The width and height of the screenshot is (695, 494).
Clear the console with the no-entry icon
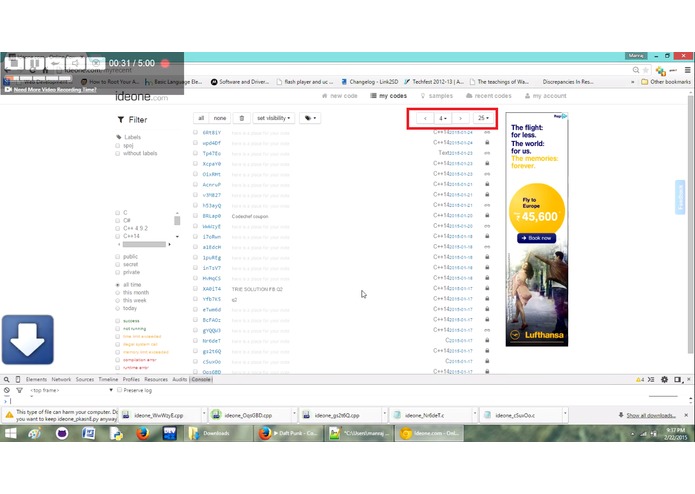(7, 390)
